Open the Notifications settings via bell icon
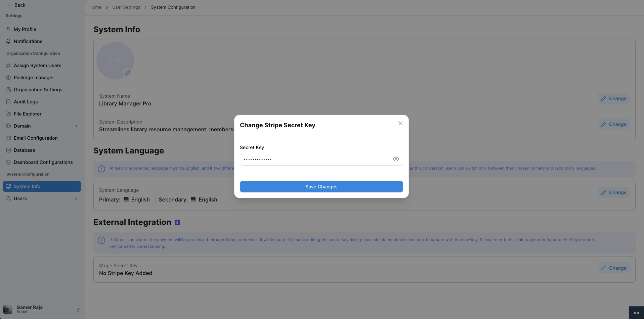Image resolution: width=644 pixels, height=319 pixels. point(8,41)
